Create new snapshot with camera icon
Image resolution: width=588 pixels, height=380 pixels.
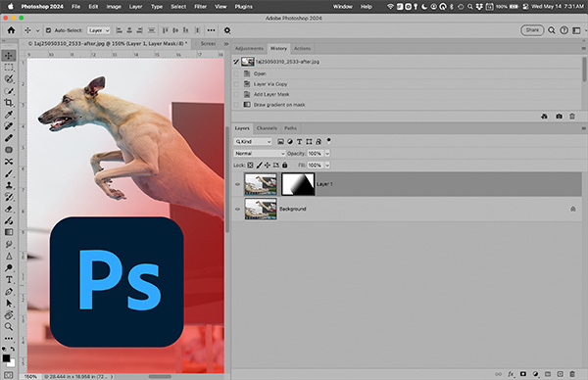tap(559, 117)
